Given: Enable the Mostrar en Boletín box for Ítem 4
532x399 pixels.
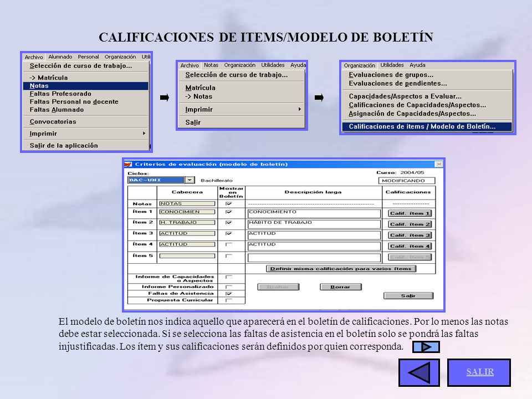Looking at the screenshot, I should (229, 244).
